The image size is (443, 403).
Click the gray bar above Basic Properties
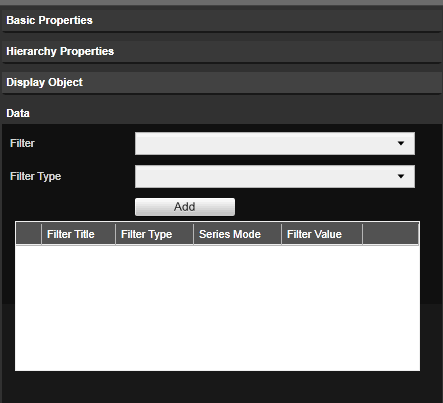point(221,2)
